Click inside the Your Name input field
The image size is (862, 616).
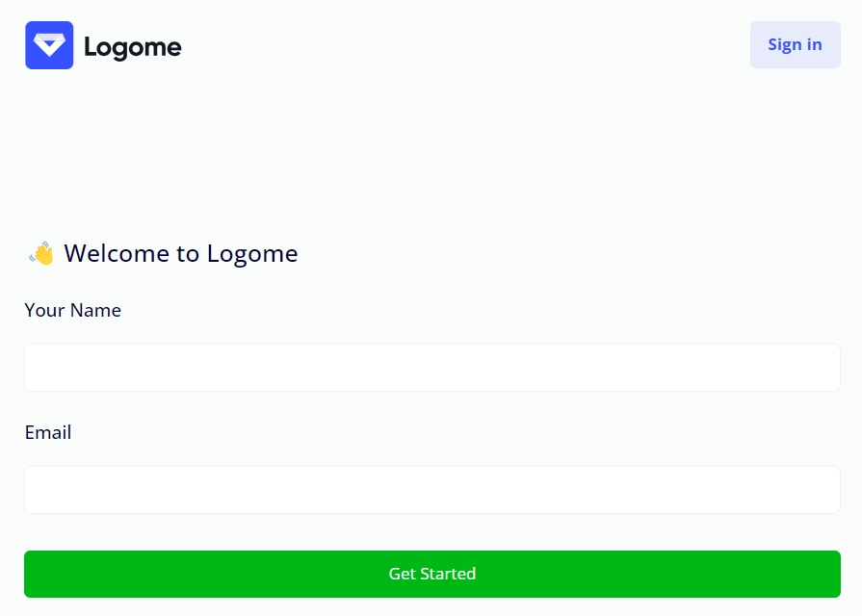point(431,367)
